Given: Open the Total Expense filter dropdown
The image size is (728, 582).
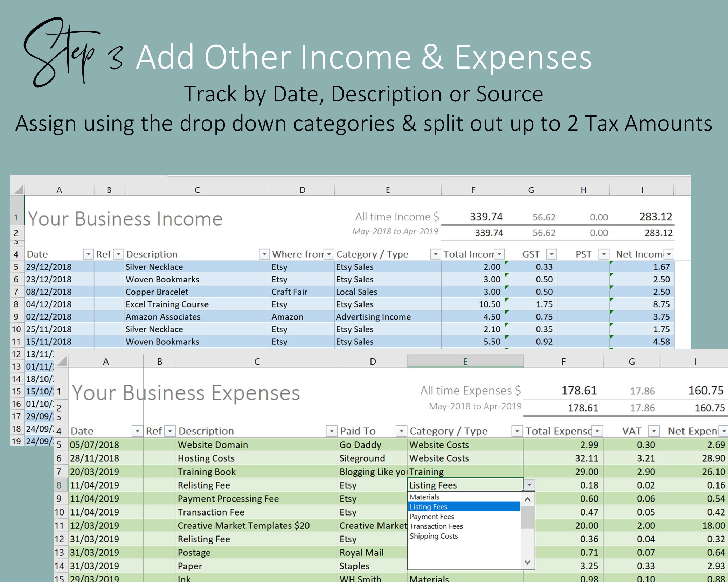Looking at the screenshot, I should point(598,431).
